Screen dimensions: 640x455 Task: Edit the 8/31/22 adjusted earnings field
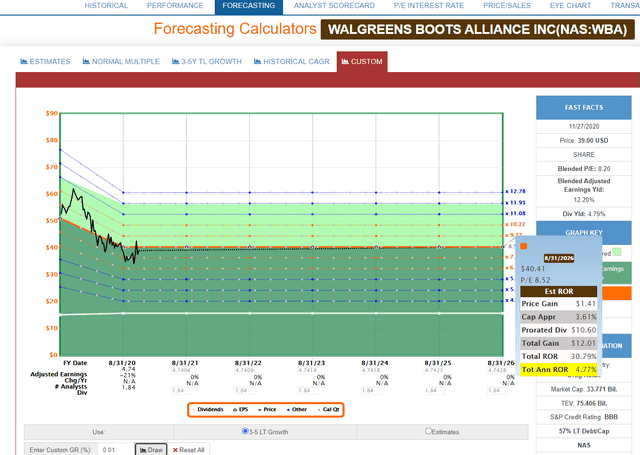(244, 370)
